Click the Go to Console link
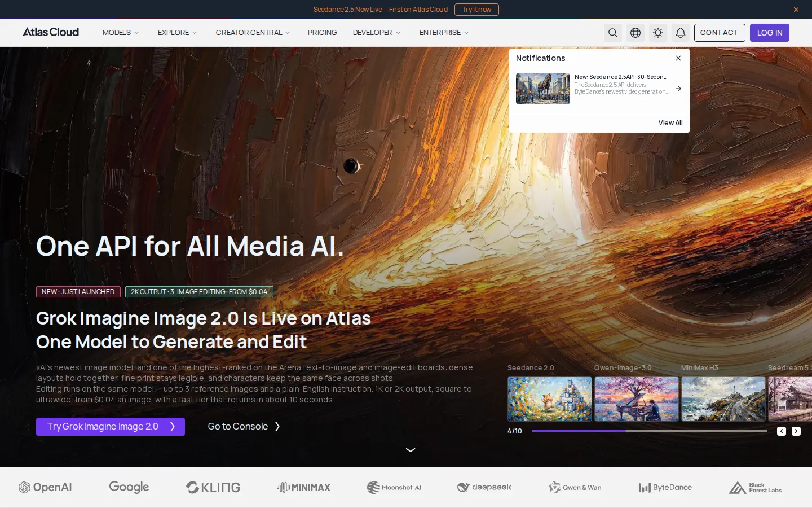The height and width of the screenshot is (508, 812). pyautogui.click(x=244, y=427)
